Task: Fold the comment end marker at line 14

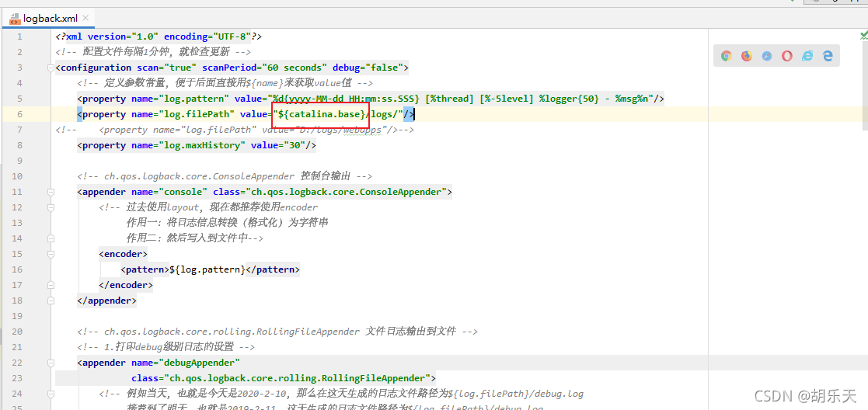Action: [x=51, y=238]
